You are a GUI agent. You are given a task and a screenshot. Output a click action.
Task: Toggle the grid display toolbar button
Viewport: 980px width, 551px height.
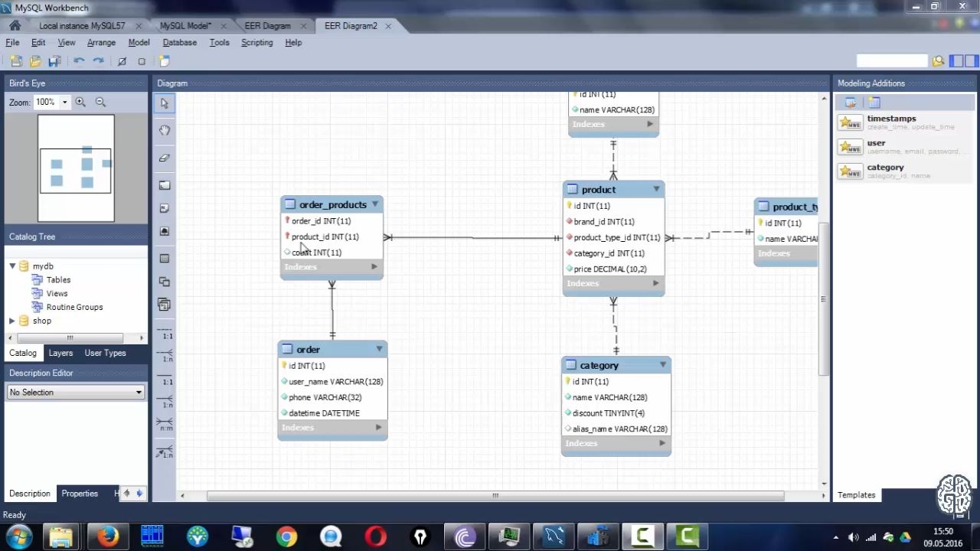point(122,61)
